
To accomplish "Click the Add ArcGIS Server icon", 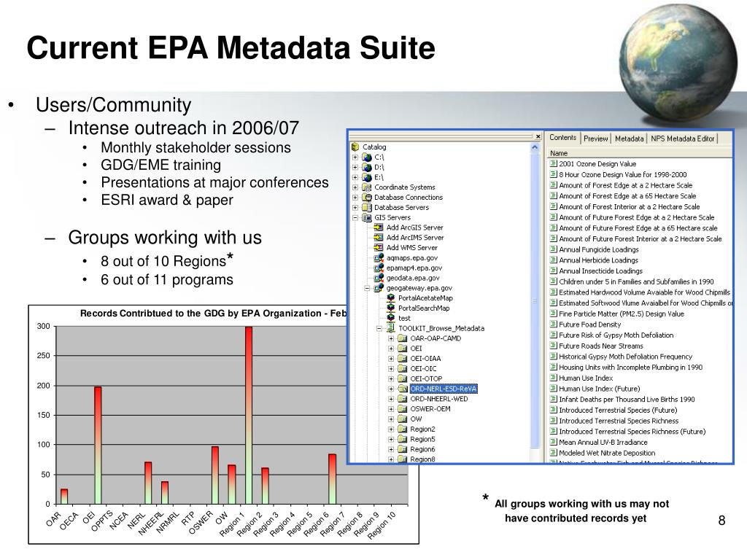I will pyautogui.click(x=379, y=227).
